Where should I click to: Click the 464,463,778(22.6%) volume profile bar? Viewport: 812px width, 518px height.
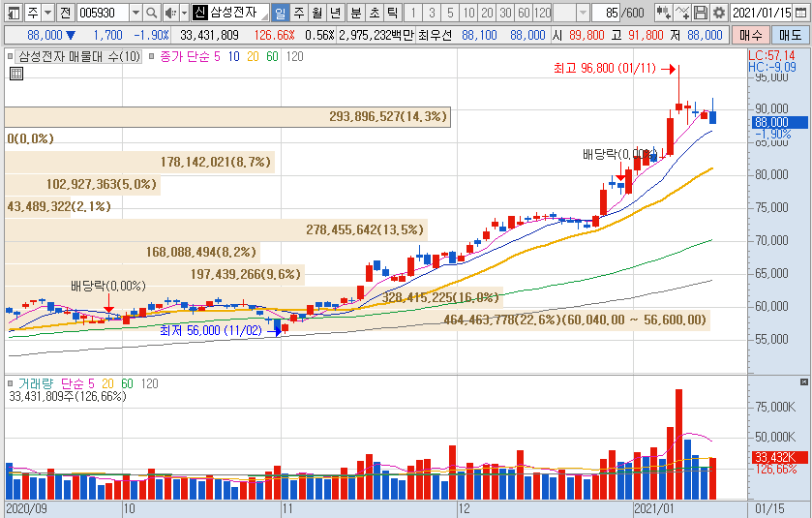point(357,320)
